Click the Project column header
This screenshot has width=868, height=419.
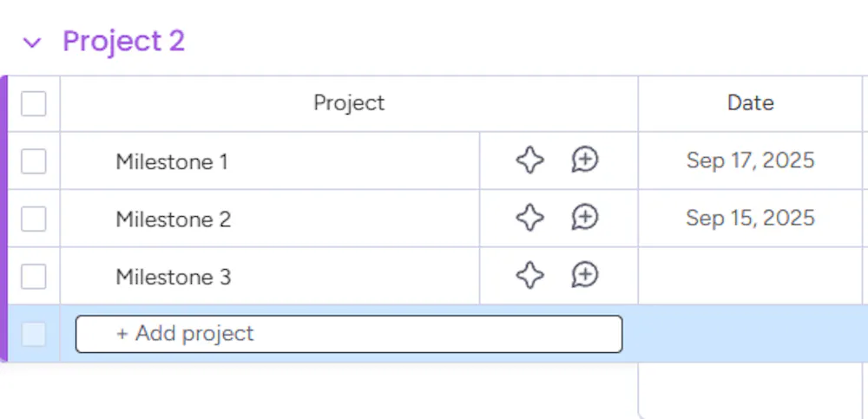(x=349, y=103)
